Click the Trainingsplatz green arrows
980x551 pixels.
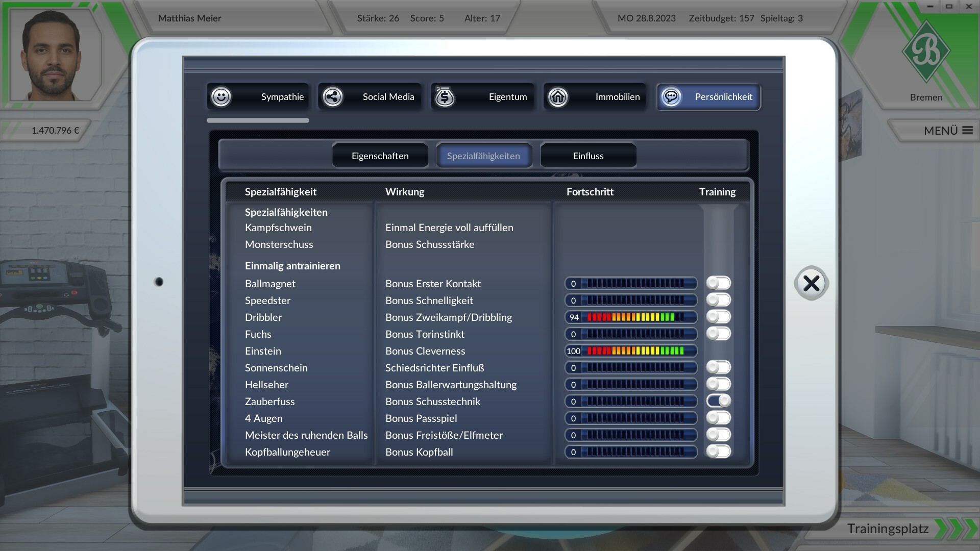point(955,529)
